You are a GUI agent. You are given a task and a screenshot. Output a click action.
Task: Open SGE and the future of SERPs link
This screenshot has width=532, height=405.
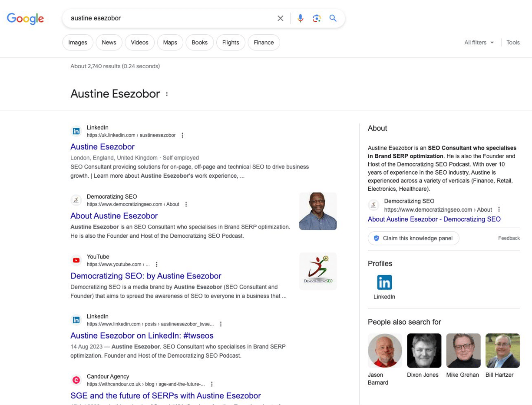165,396
